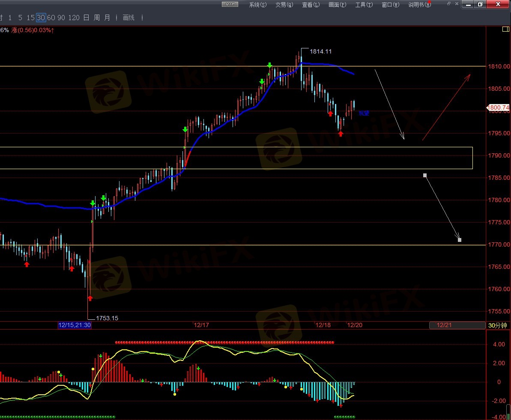This screenshot has height=420, width=511.
Task: Expand the 查看(L) menu
Action: tap(311, 5)
